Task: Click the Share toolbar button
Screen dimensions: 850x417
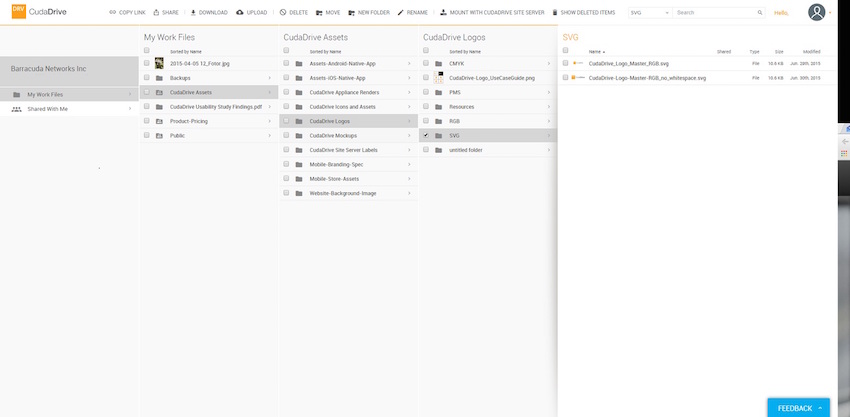Action: coord(166,12)
